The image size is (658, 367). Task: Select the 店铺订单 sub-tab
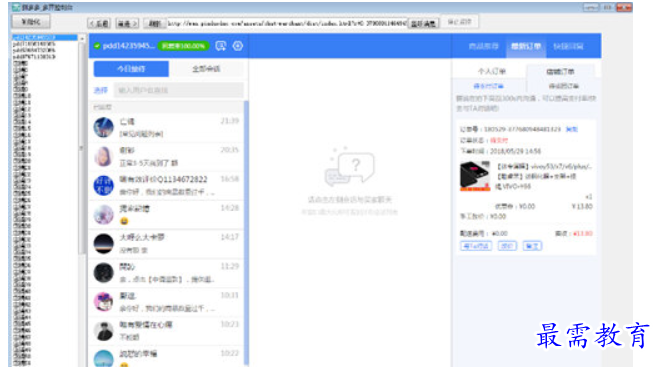point(560,72)
